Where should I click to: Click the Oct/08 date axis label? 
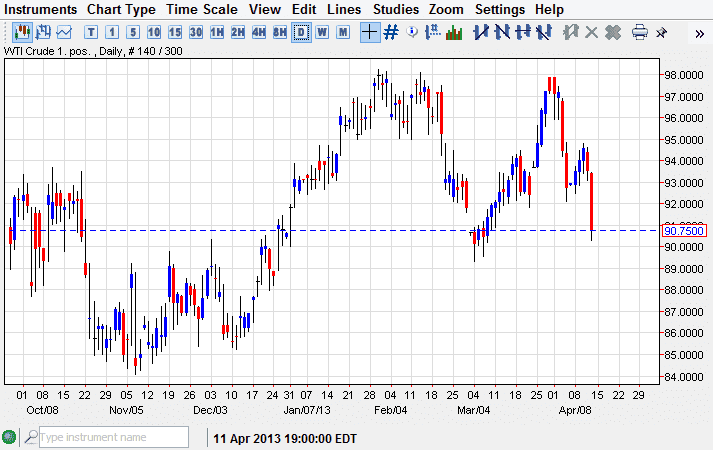pos(42,410)
